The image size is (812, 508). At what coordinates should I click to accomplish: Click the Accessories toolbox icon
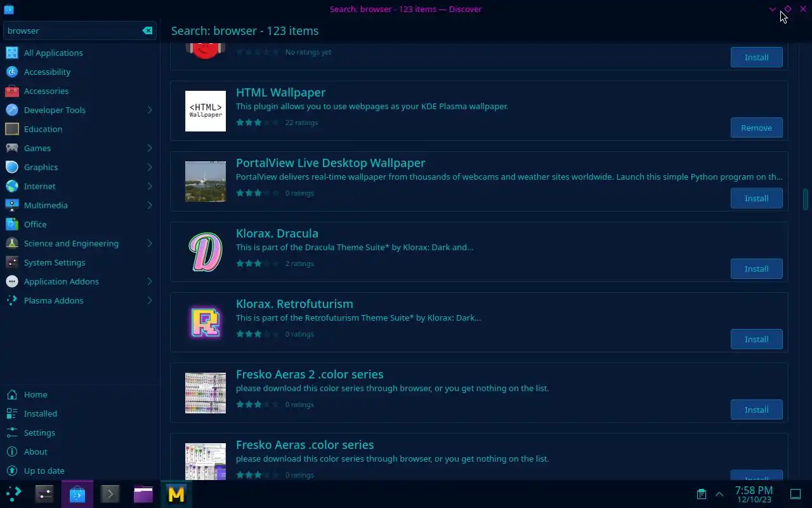tap(12, 91)
